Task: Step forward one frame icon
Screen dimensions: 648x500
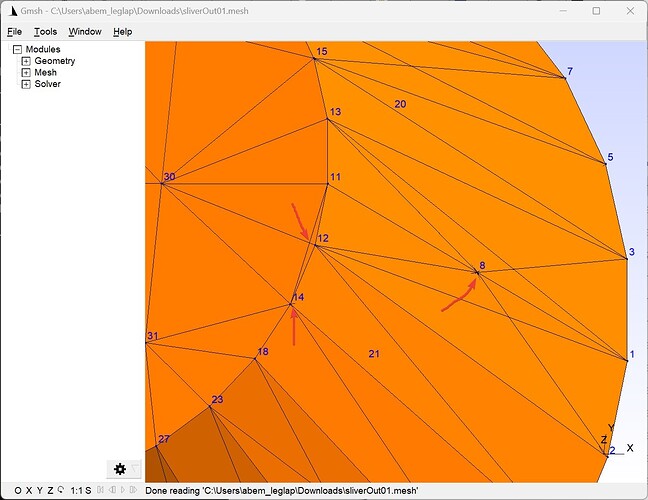Action: [x=133, y=490]
